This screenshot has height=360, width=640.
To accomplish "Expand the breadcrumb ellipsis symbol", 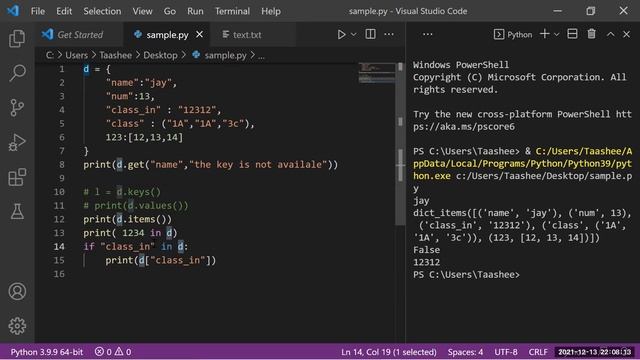I will point(261,56).
